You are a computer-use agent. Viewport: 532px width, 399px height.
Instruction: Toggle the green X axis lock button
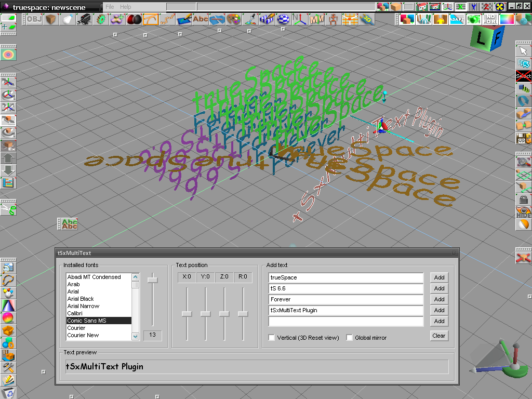(x=460, y=7)
